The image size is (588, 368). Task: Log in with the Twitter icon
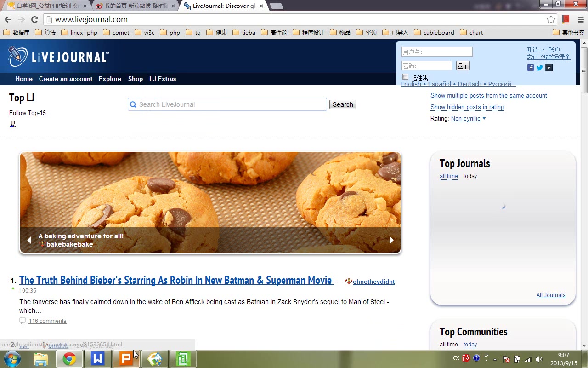click(540, 68)
